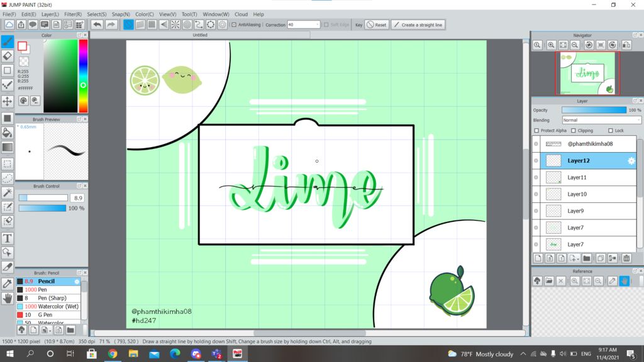Viewport: 644px width, 362px height.
Task: Select the Text tool
Action: coord(8,238)
